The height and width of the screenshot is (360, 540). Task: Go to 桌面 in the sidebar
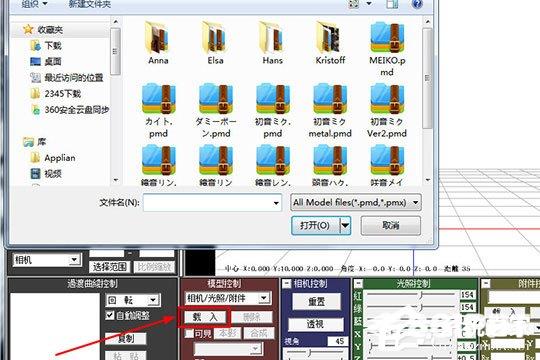(x=46, y=61)
